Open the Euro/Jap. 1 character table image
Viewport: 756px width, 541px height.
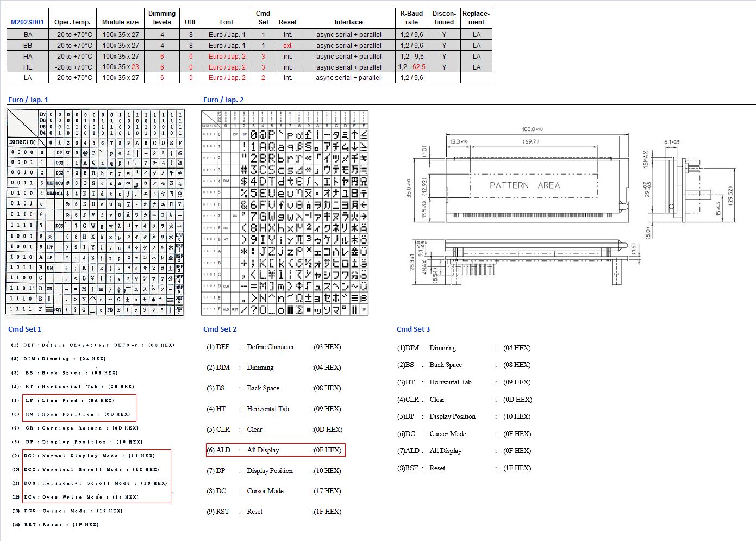pyautogui.click(x=96, y=213)
